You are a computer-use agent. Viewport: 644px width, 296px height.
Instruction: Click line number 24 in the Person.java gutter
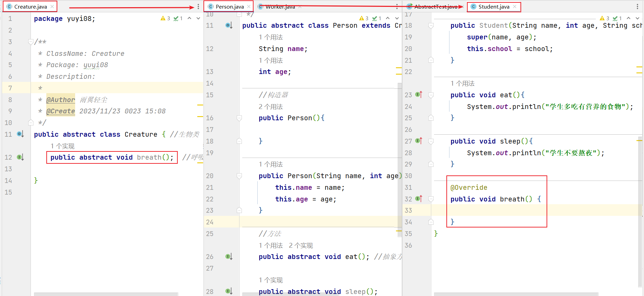[x=210, y=222]
